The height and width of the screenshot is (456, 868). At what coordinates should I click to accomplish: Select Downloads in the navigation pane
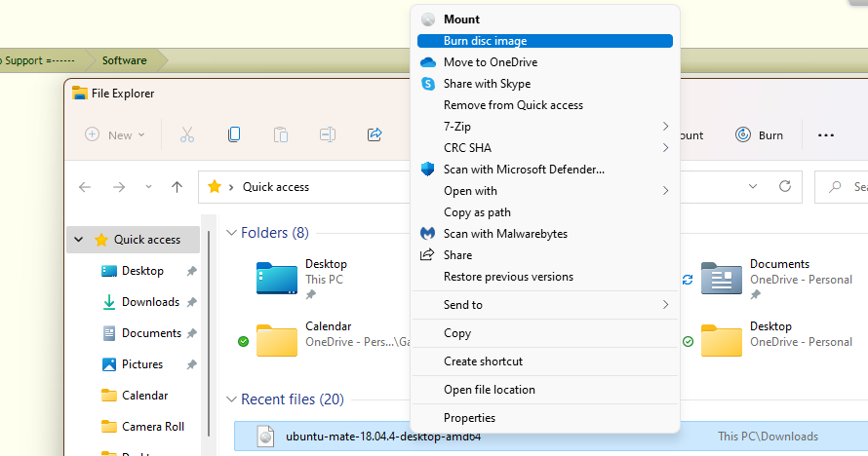pos(150,302)
